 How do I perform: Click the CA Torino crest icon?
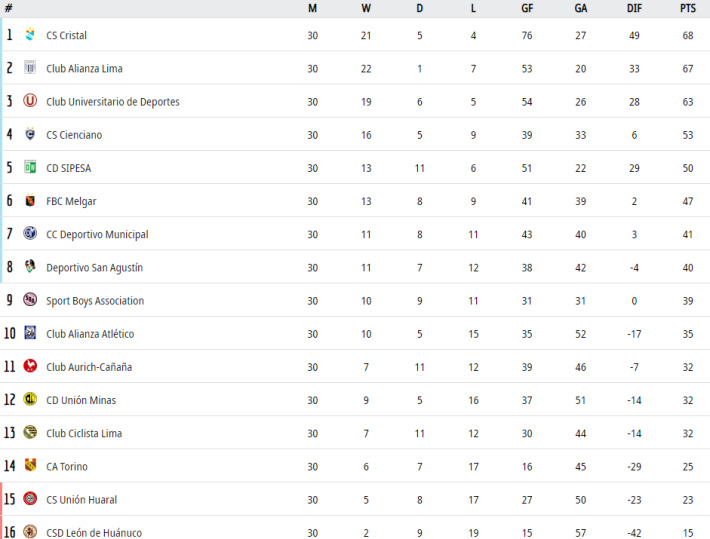click(30, 465)
